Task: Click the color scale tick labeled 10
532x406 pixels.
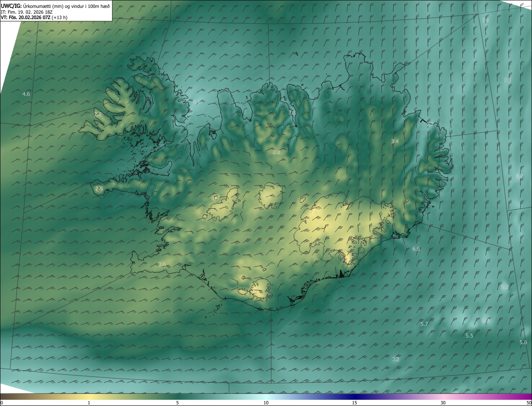Action: pos(266,403)
